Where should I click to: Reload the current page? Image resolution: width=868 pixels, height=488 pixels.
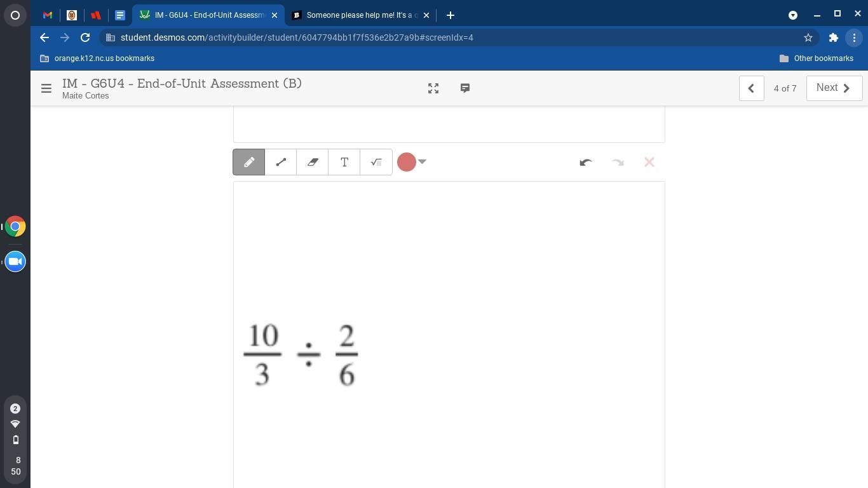pos(85,37)
